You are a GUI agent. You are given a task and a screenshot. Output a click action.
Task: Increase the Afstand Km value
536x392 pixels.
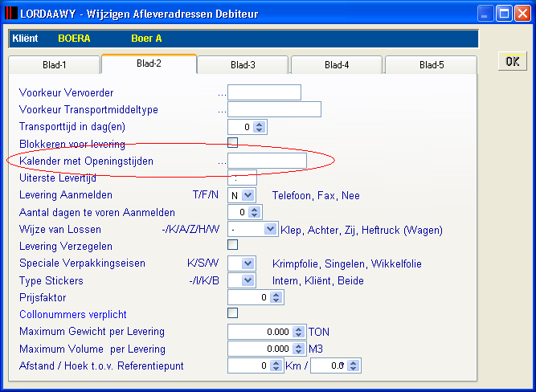tap(276, 363)
